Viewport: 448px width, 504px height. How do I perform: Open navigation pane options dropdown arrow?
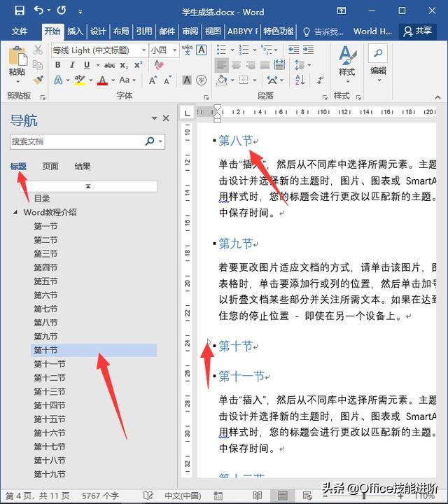[155, 118]
